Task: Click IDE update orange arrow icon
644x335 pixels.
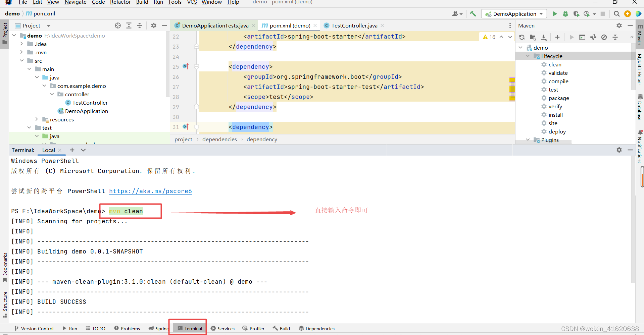Action: pyautogui.click(x=628, y=14)
